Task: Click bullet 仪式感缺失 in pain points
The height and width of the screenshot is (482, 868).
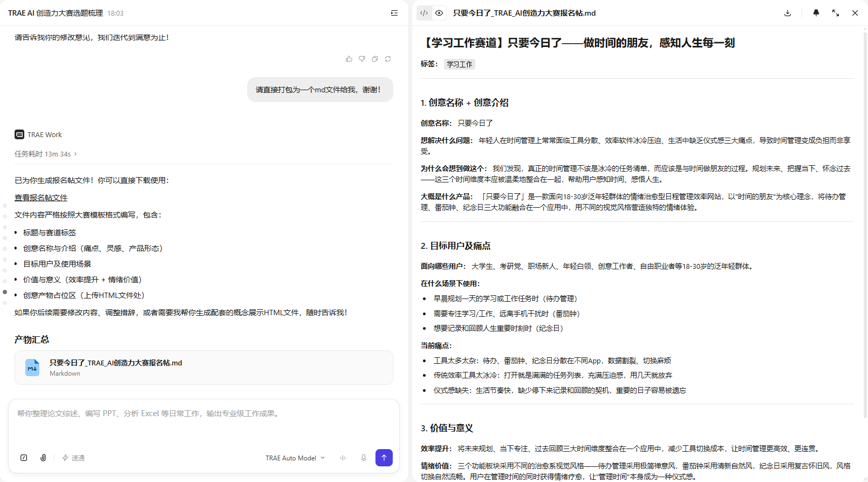Action: click(560, 390)
